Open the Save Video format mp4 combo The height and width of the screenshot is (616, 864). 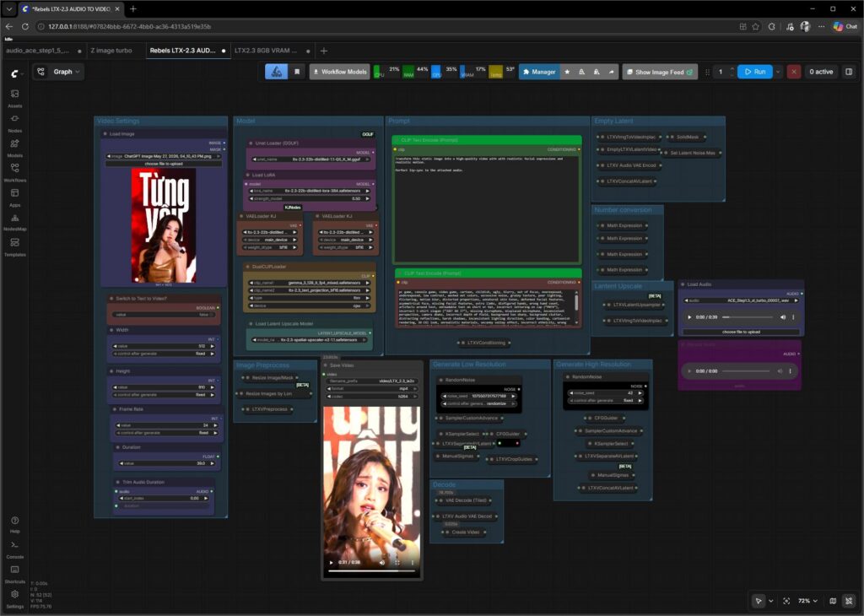point(371,388)
